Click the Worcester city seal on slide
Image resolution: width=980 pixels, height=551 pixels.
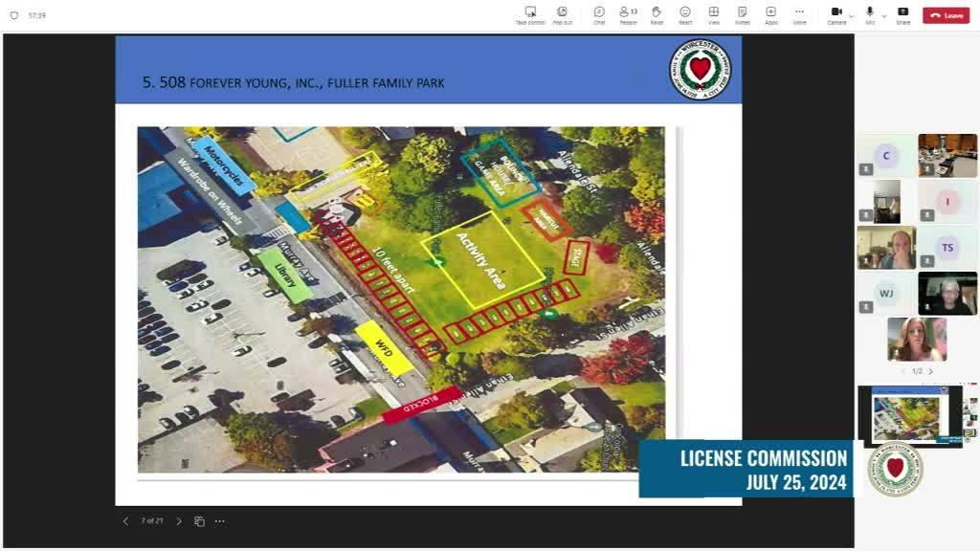coord(700,69)
